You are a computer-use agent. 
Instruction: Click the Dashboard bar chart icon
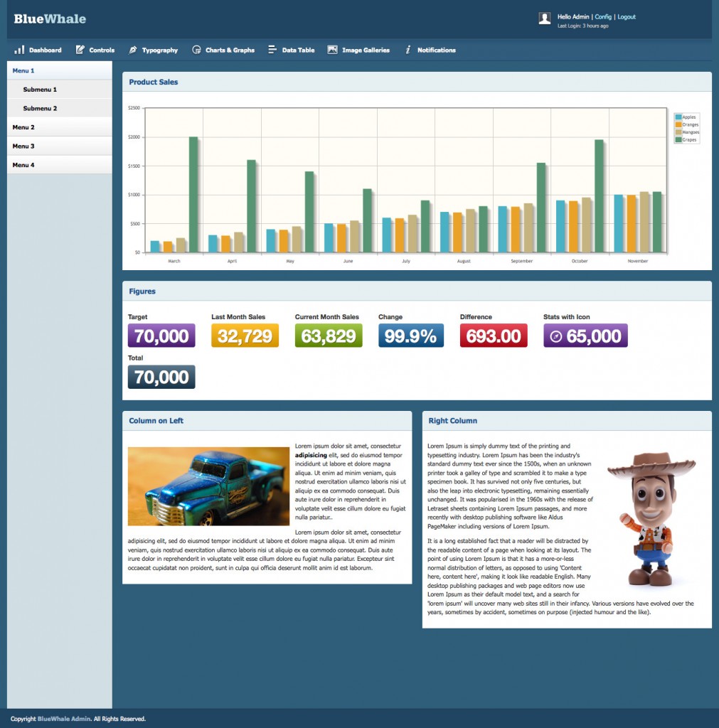coord(19,50)
